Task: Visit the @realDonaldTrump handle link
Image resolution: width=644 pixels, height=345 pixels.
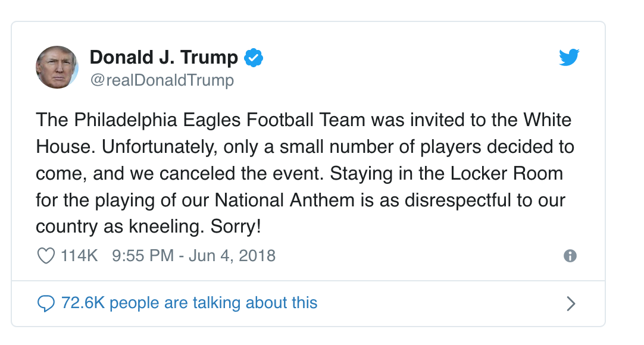Action: pos(162,80)
